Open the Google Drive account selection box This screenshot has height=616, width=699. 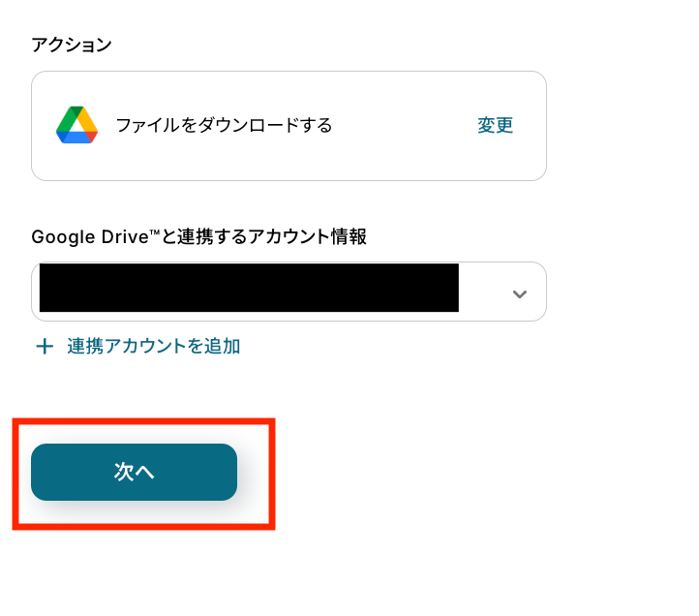(289, 292)
